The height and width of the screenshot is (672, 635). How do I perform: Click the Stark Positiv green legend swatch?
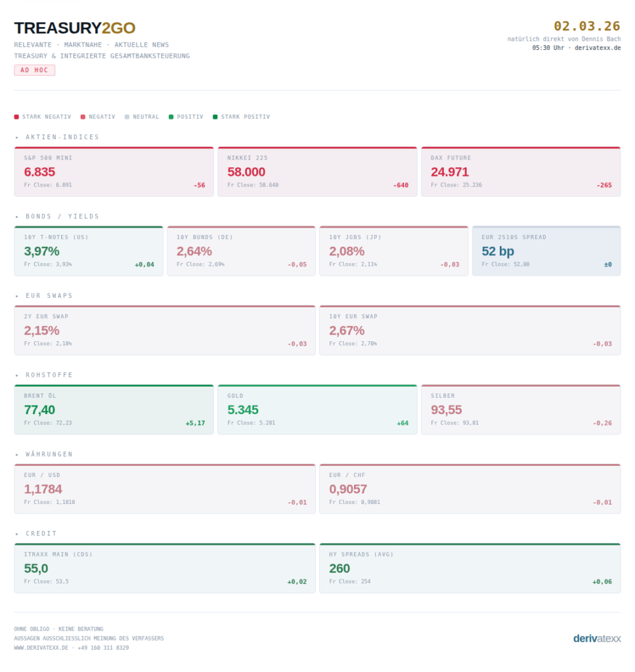[x=215, y=117]
